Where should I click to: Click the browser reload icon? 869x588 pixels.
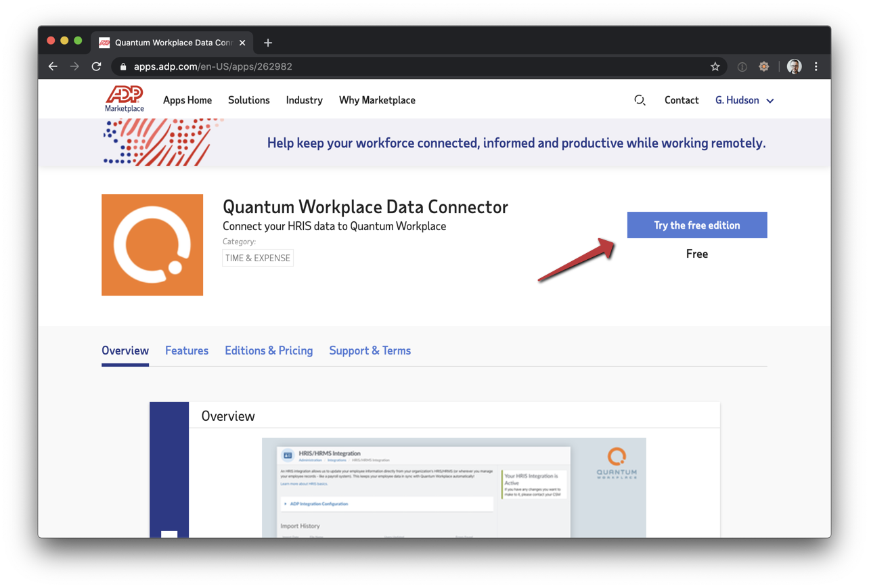pyautogui.click(x=96, y=66)
